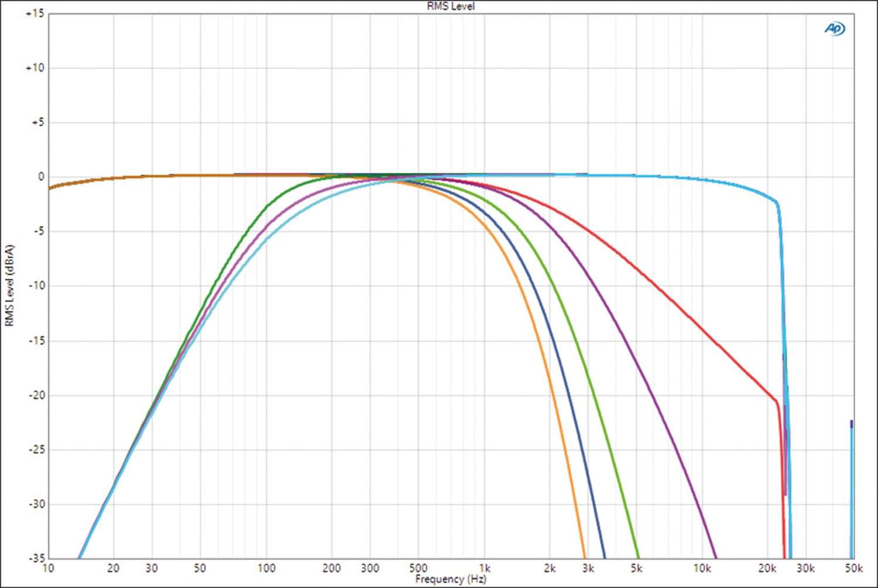Image resolution: width=878 pixels, height=588 pixels.
Task: Click the '10' frequency axis tick label
Action: coord(48,568)
